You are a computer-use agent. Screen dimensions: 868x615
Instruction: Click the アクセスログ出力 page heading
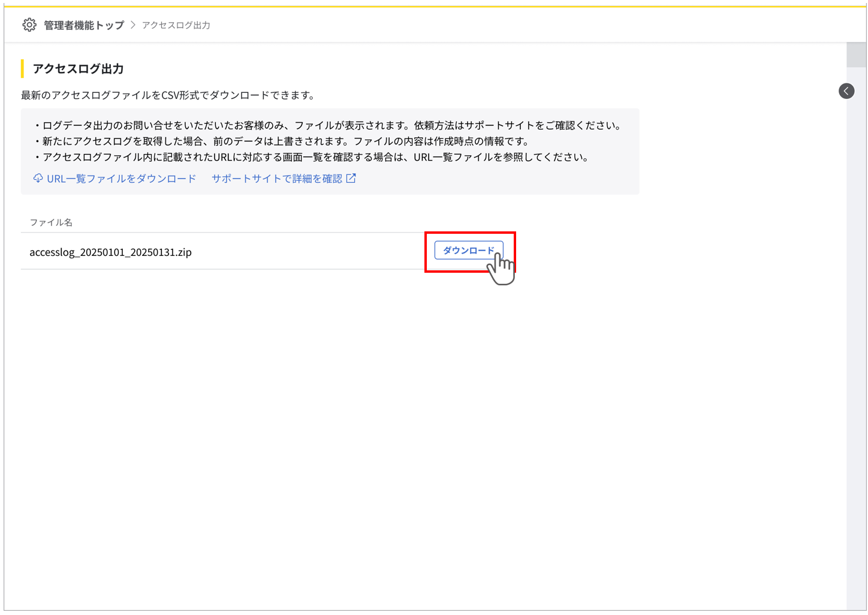tap(78, 69)
